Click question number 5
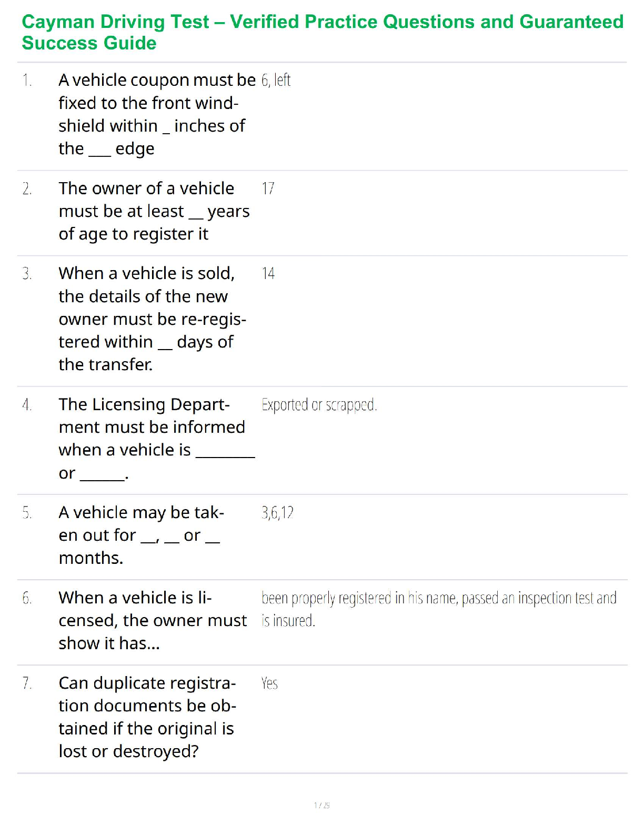The height and width of the screenshot is (834, 644). pyautogui.click(x=27, y=513)
